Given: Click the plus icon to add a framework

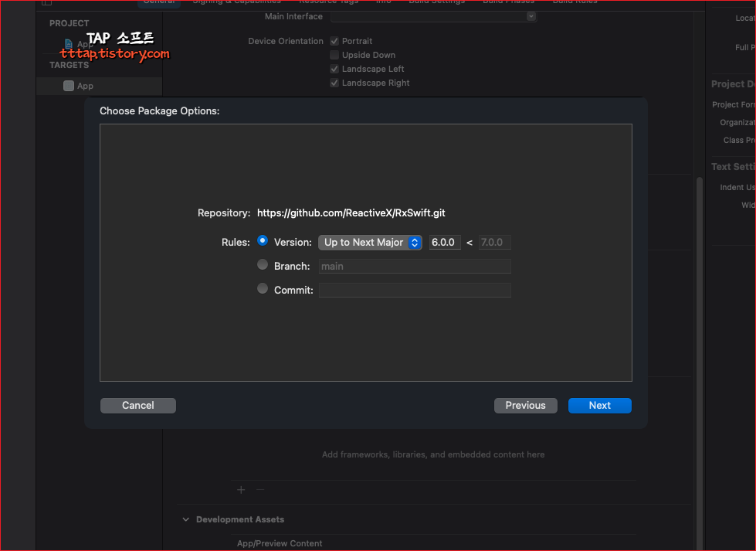Looking at the screenshot, I should pyautogui.click(x=241, y=490).
